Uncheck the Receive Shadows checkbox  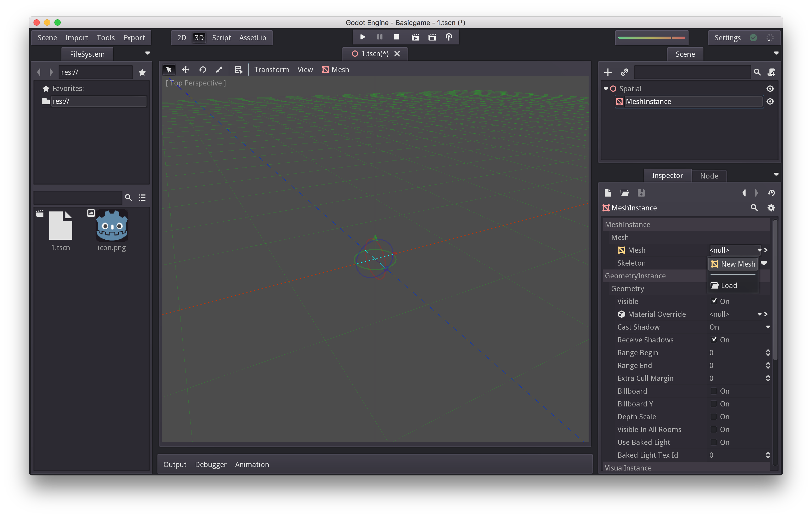pyautogui.click(x=714, y=339)
